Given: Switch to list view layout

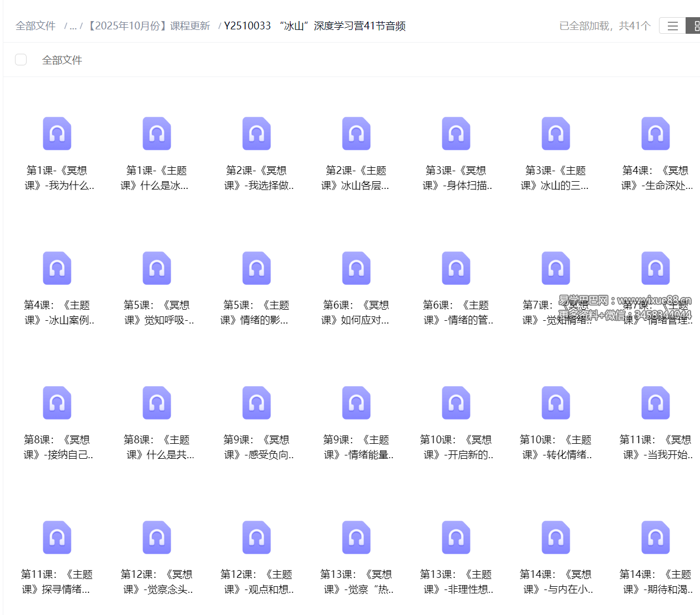Looking at the screenshot, I should point(672,26).
